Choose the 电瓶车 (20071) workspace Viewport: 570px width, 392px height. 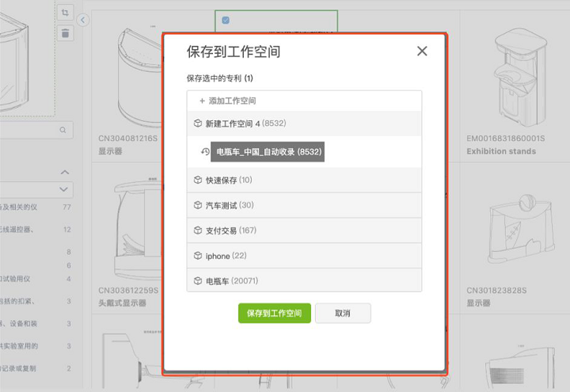click(x=304, y=281)
